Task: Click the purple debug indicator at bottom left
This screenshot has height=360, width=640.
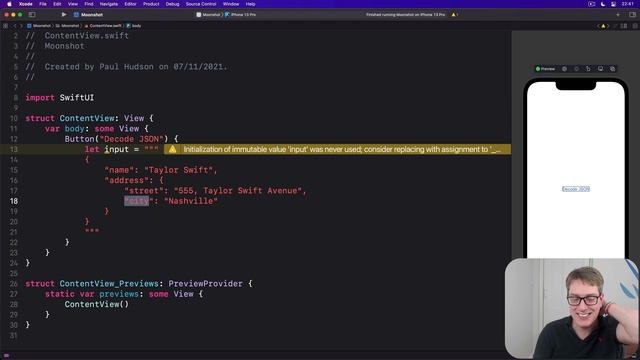Action: coord(6,356)
